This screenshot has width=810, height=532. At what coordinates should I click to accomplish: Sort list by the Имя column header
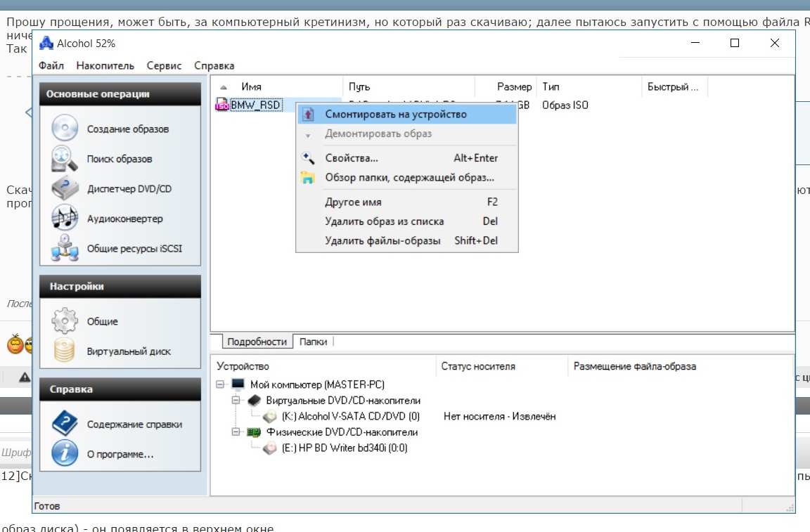pyautogui.click(x=251, y=87)
